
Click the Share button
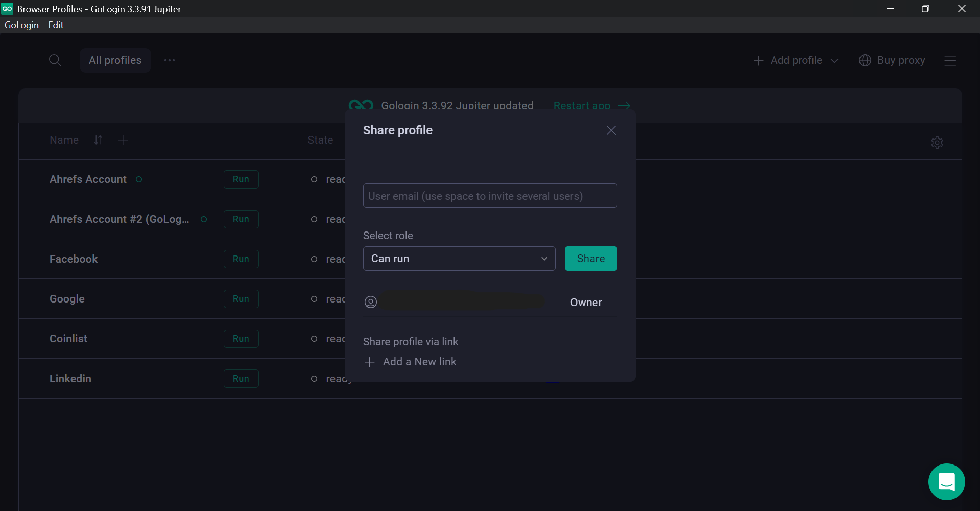click(591, 259)
